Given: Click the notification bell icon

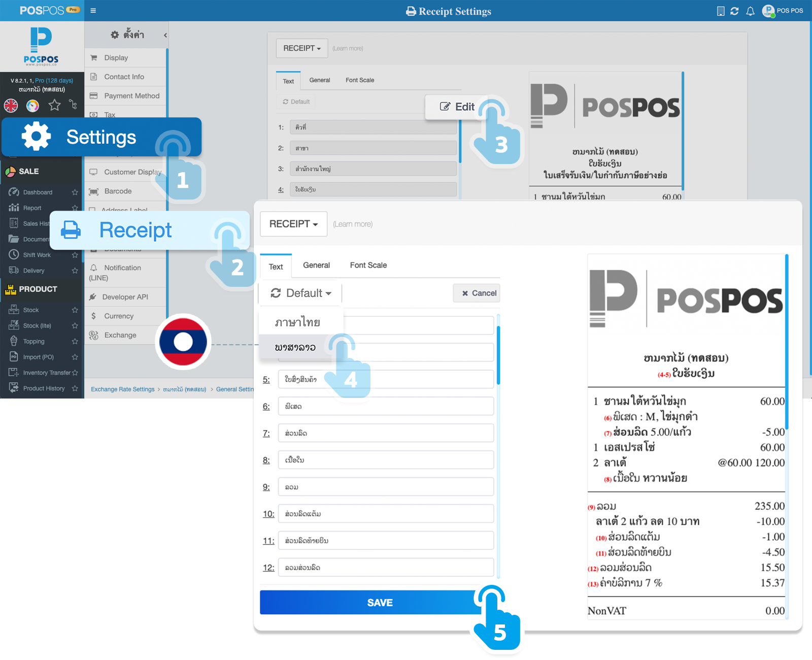Looking at the screenshot, I should coord(750,11).
